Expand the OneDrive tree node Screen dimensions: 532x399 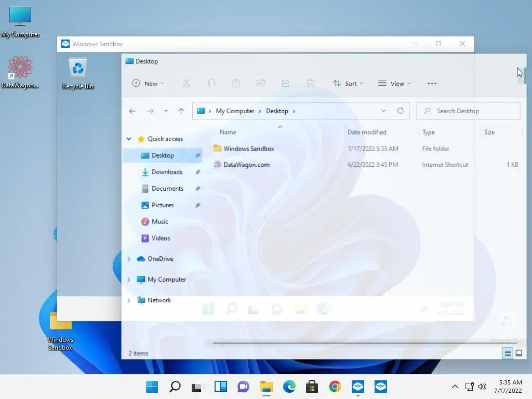click(129, 259)
